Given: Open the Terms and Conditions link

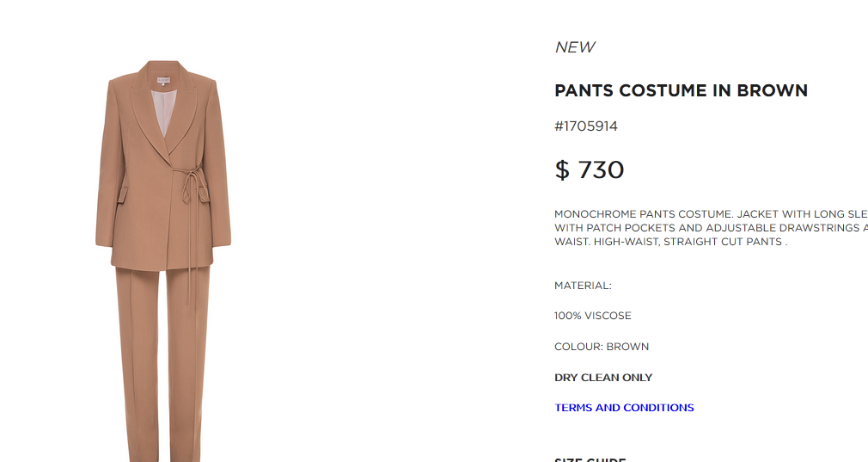Looking at the screenshot, I should click(x=624, y=408).
